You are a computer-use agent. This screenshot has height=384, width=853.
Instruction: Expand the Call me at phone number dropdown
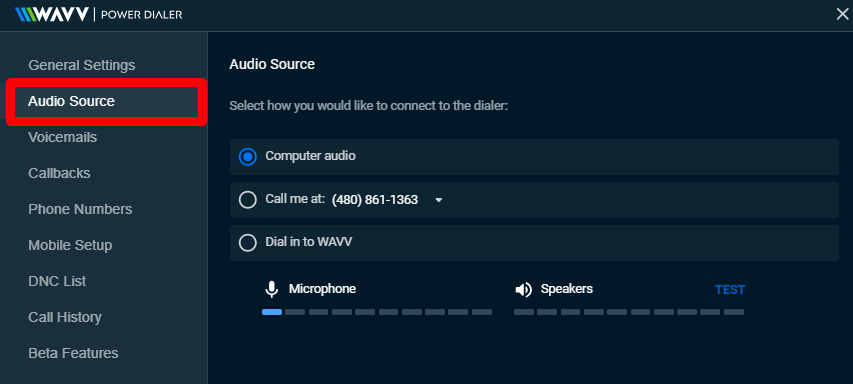(439, 200)
